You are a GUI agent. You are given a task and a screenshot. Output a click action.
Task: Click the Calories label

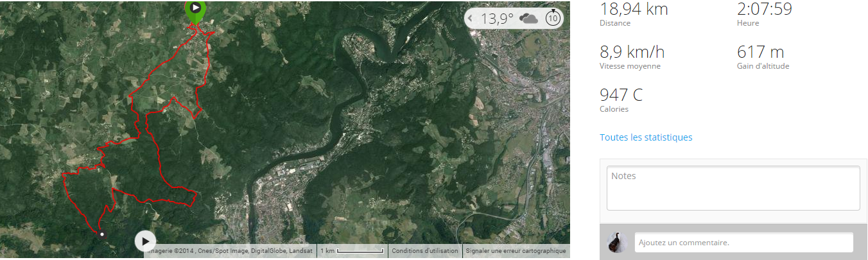(x=614, y=109)
